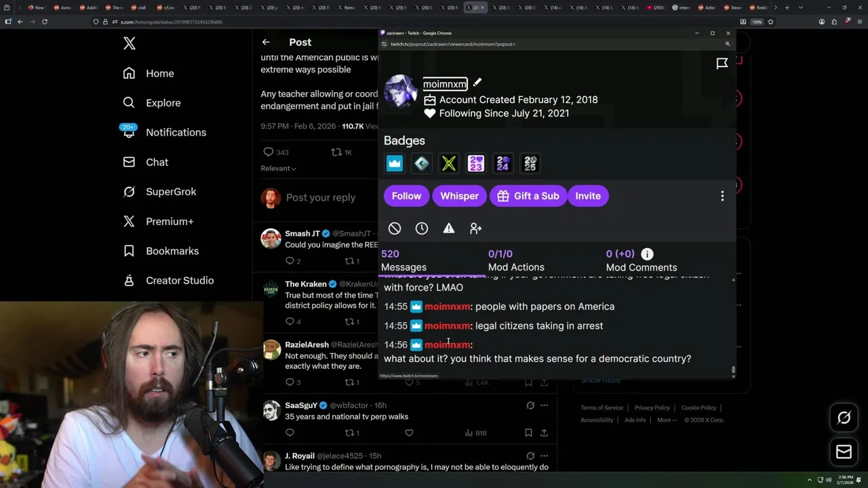Click the popout window zoom magnifier icon
868x488 pixels.
(x=728, y=44)
